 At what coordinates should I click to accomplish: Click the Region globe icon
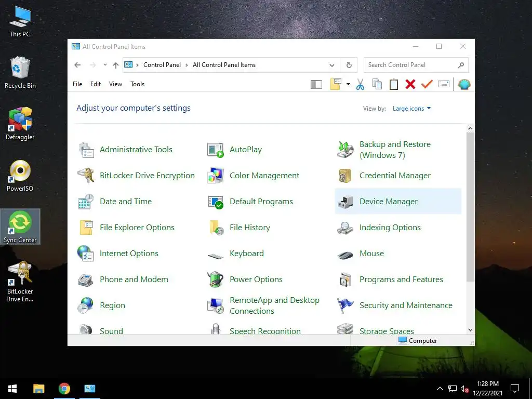(85, 305)
